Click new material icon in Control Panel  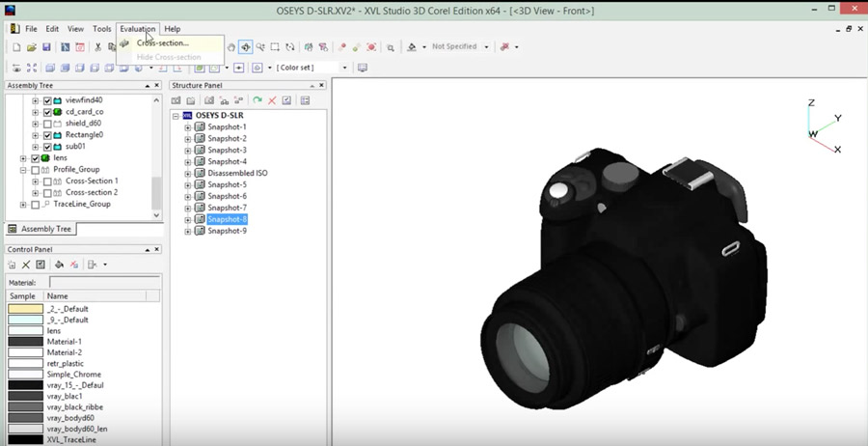pos(12,265)
